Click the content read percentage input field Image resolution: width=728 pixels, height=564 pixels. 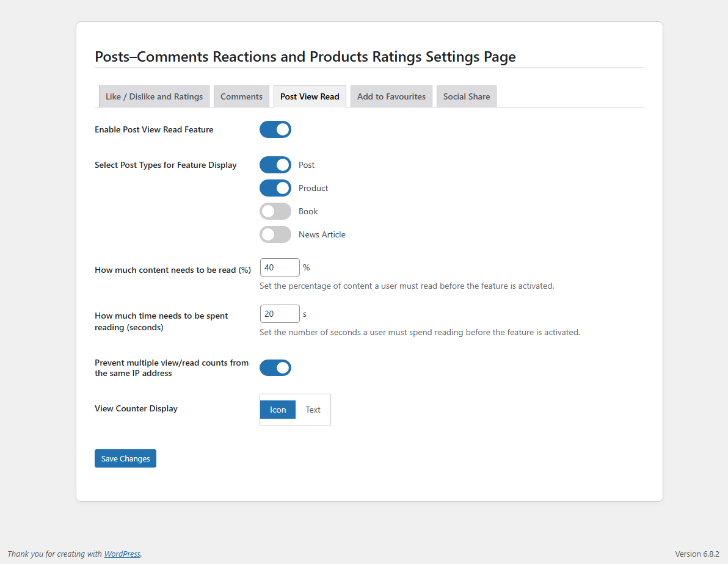tap(280, 267)
